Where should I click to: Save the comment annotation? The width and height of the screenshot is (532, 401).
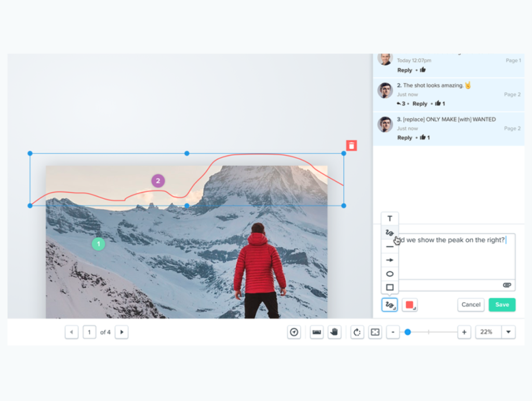[x=502, y=304]
